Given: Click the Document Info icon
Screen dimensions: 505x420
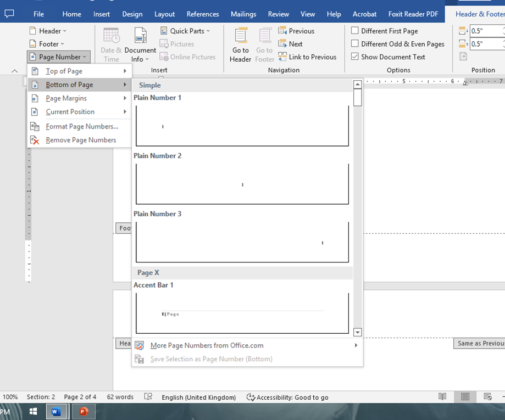Looking at the screenshot, I should 141,35.
